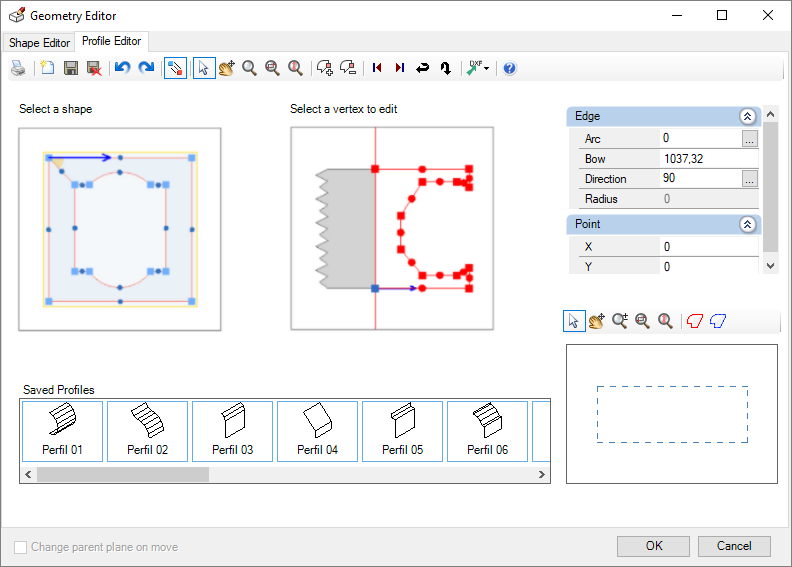Click the red shape outline icon

[x=694, y=321]
